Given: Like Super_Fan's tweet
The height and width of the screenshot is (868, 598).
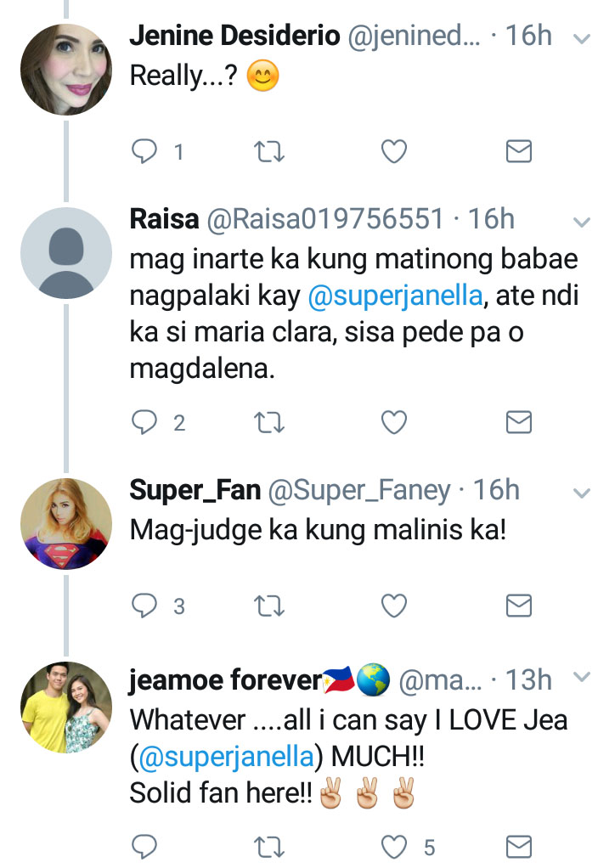Looking at the screenshot, I should point(393,606).
